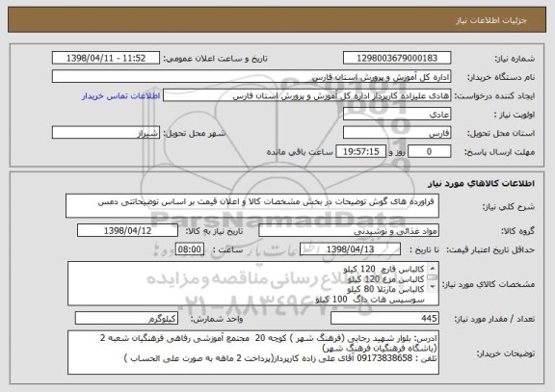The height and width of the screenshot is (392, 555).
Task: Click the مهلت ارسال پاسخ label
Action: click(499, 152)
